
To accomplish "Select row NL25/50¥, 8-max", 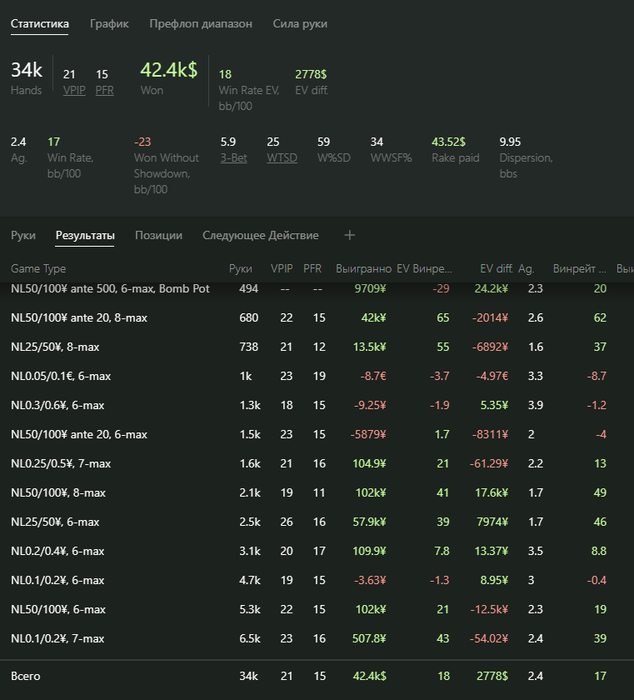I will pos(317,347).
